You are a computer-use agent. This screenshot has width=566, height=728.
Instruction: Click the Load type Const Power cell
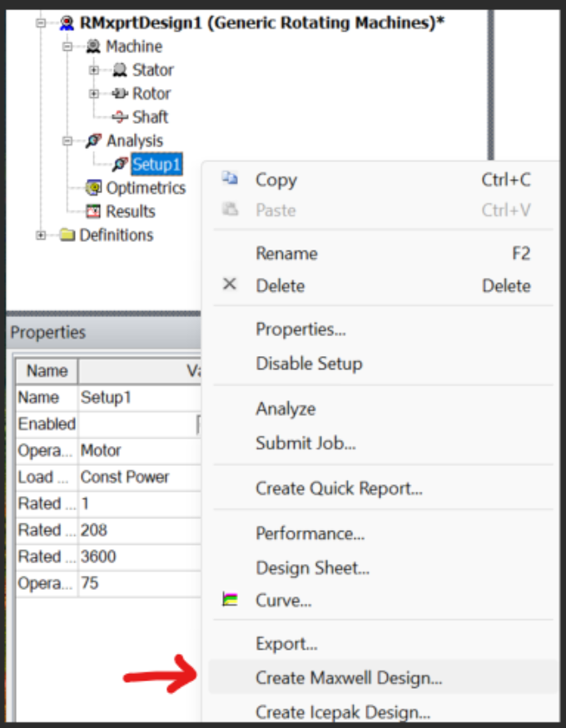coord(137,477)
